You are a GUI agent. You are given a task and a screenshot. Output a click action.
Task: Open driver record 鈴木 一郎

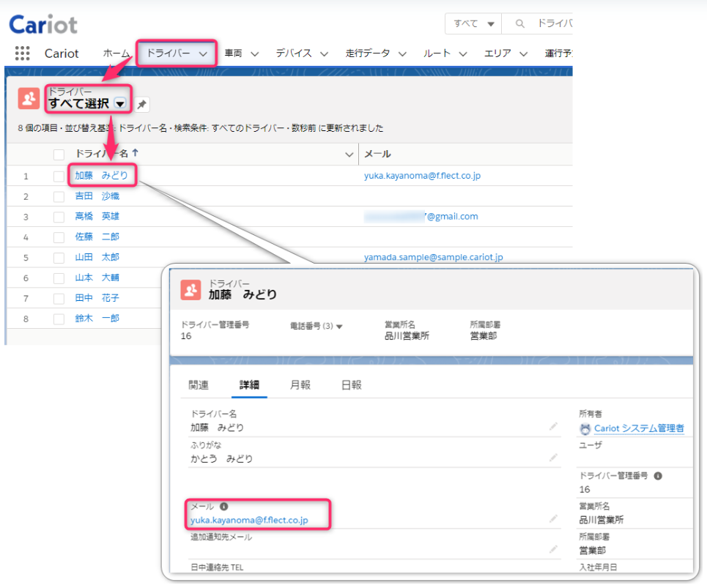[x=97, y=319]
